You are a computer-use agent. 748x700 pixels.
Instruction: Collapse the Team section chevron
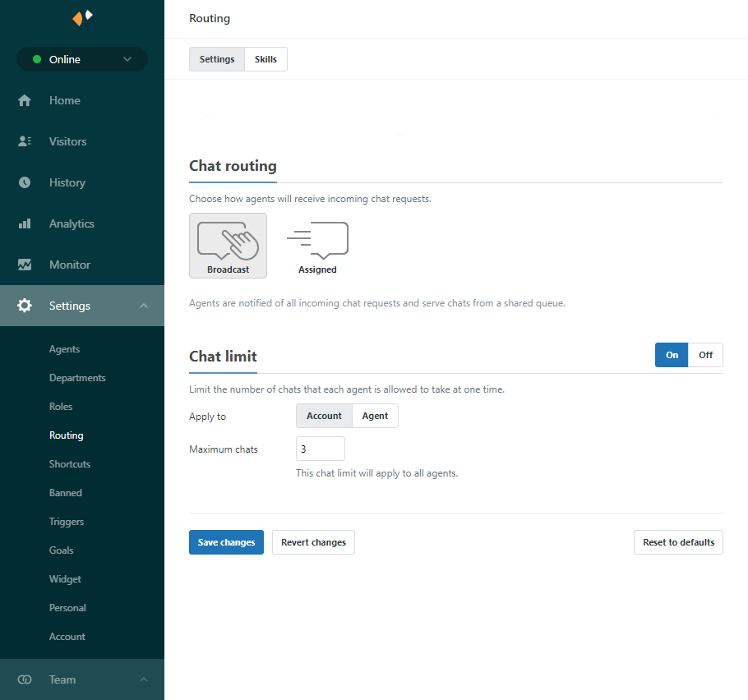point(144,679)
